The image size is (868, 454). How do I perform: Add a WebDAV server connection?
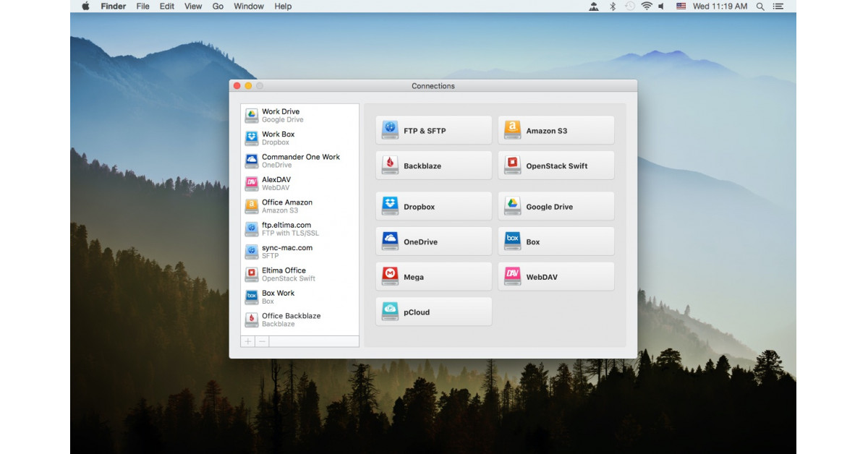pyautogui.click(x=556, y=277)
